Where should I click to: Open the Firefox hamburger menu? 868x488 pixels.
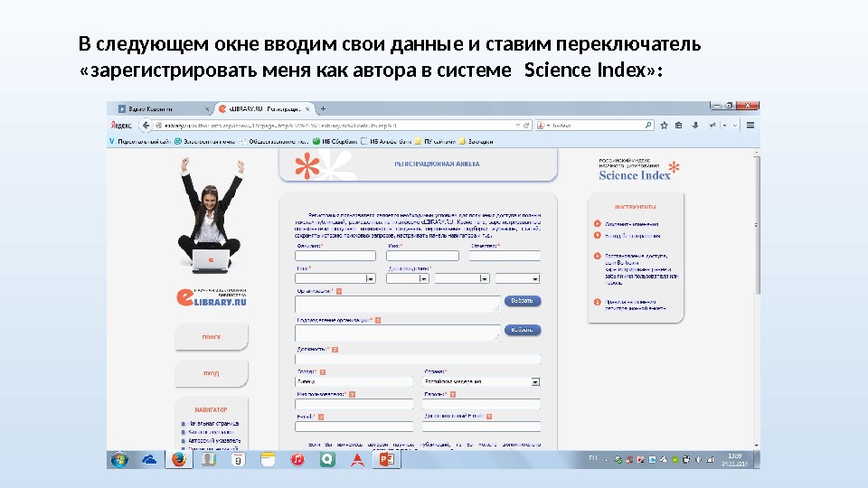pos(750,126)
